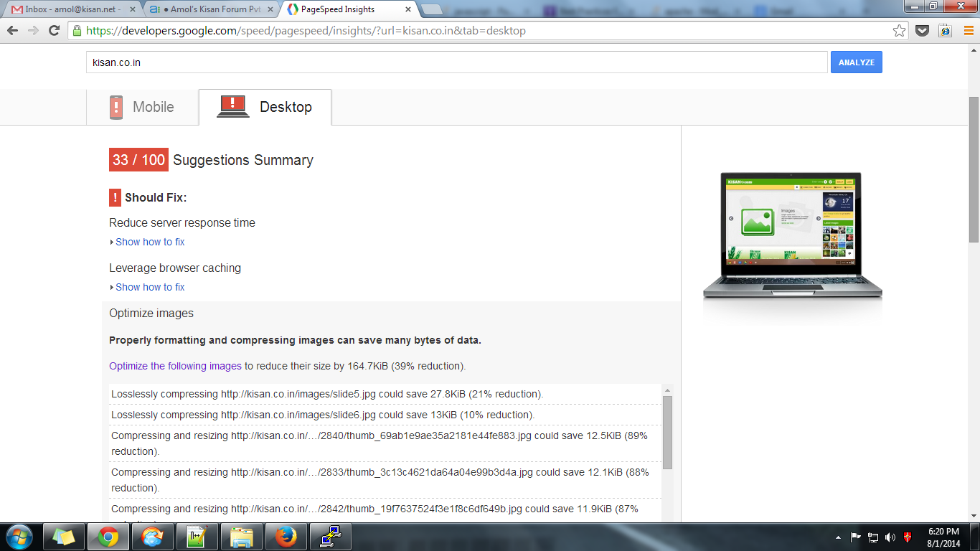Click the laptop site preview thumbnail

click(x=792, y=235)
